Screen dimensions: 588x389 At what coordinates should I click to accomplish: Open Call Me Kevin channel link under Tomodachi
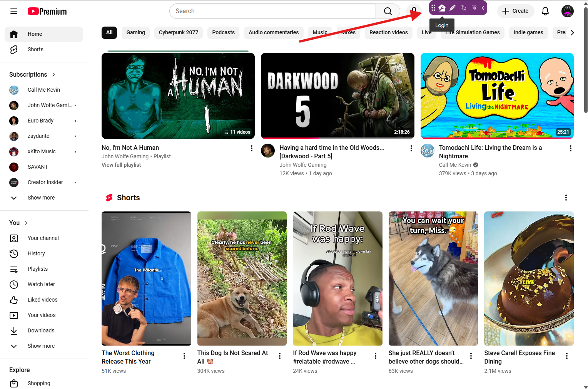tap(455, 165)
